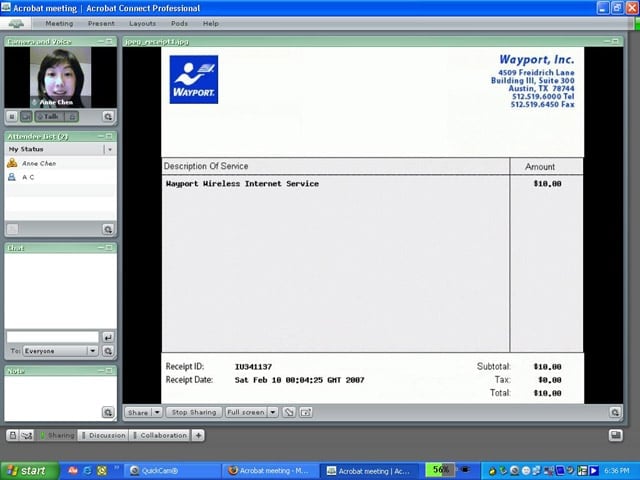640x480 pixels.
Task: Add a new layout with plus button
Action: (x=198, y=436)
